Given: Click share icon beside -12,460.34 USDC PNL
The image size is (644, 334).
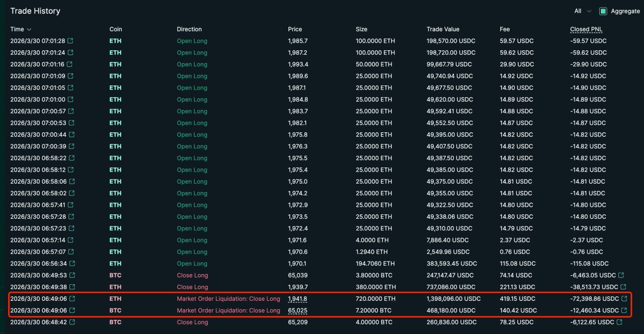Looking at the screenshot, I should 624,310.
